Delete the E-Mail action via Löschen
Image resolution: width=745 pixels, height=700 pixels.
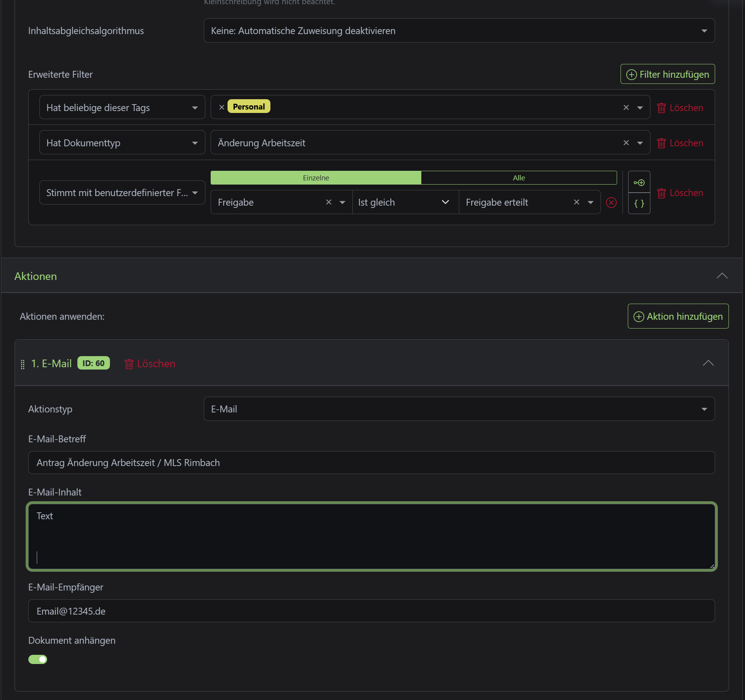[x=150, y=363]
